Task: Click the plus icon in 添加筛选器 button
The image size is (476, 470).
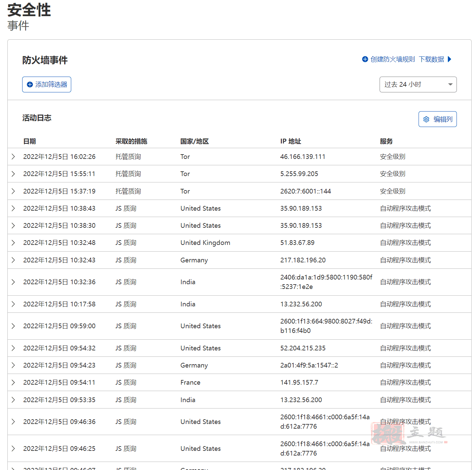Action: point(30,85)
